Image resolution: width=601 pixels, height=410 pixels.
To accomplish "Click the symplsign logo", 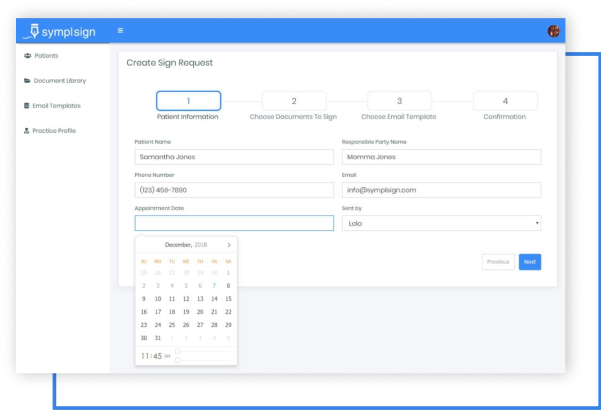I will coord(62,31).
